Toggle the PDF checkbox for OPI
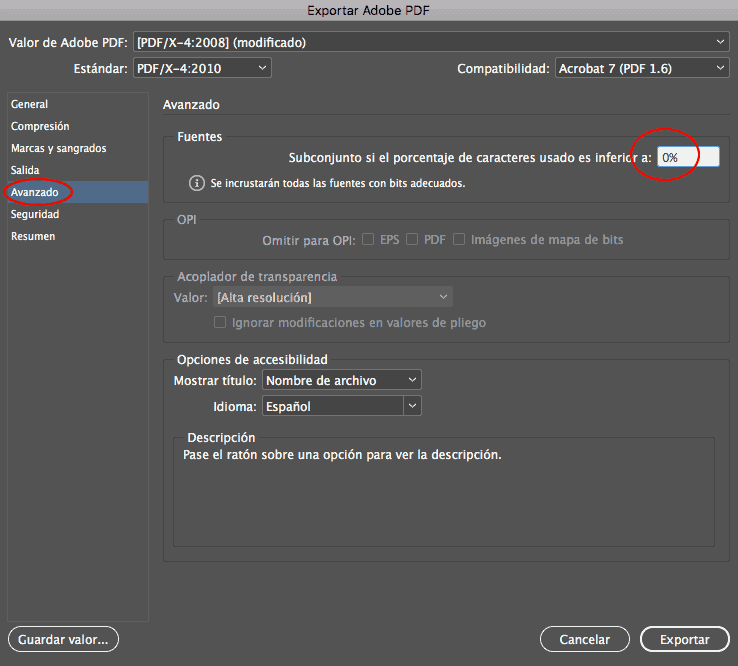This screenshot has height=666, width=738. point(412,240)
